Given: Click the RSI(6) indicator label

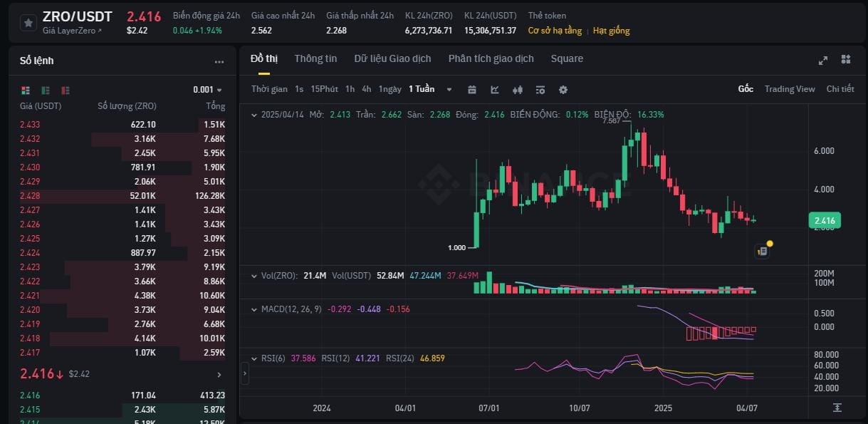Looking at the screenshot, I should tap(273, 358).
